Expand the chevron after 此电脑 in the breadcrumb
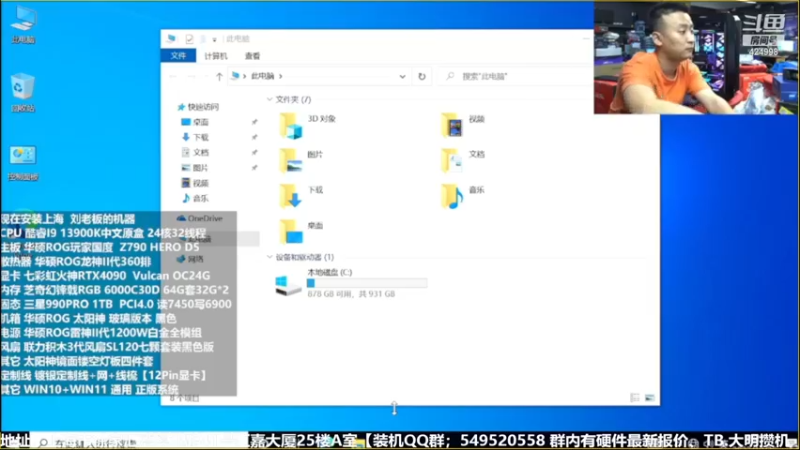The image size is (800, 450). (x=281, y=76)
